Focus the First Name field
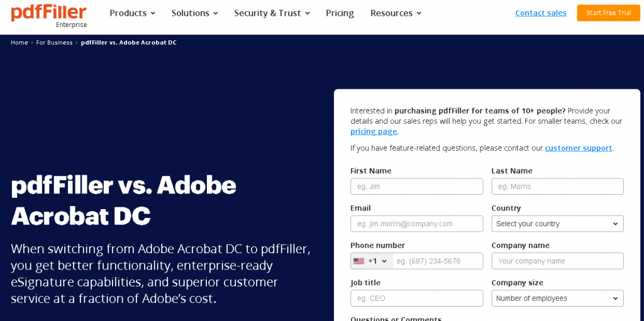 tap(416, 187)
